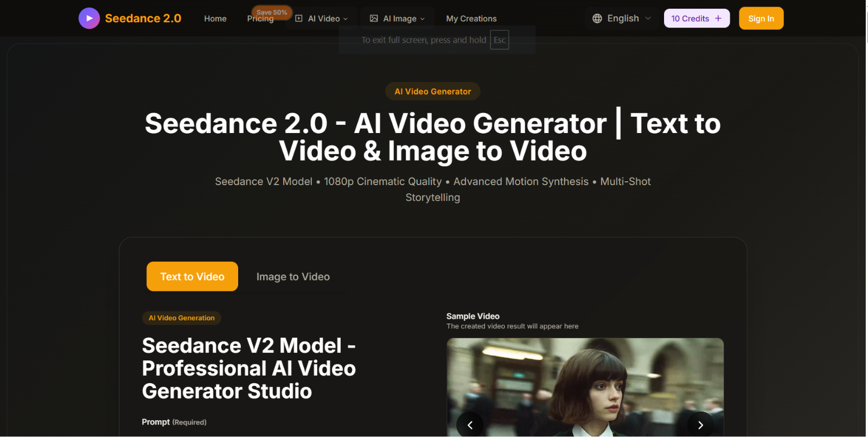Click the globe language icon
Viewport: 868px width, 437px height.
click(597, 18)
